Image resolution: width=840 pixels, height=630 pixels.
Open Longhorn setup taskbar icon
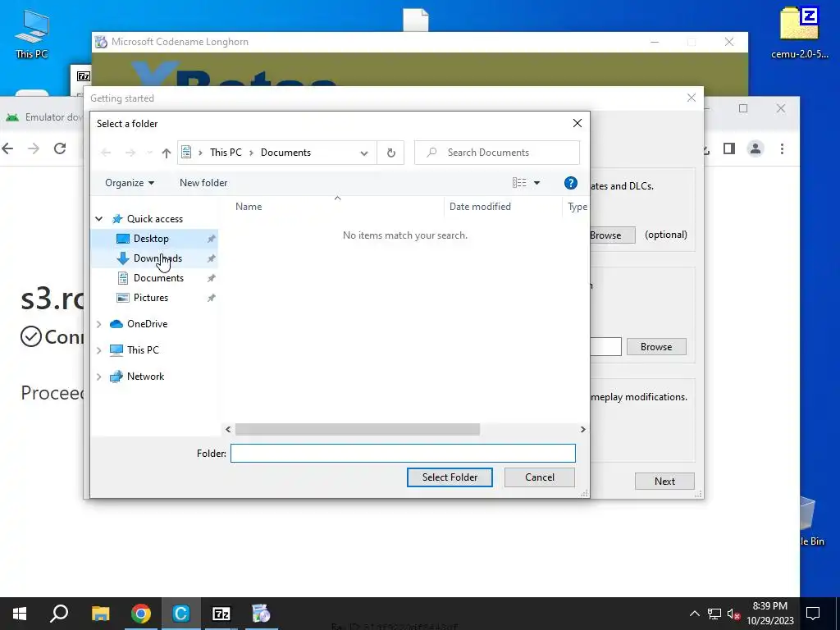click(262, 614)
